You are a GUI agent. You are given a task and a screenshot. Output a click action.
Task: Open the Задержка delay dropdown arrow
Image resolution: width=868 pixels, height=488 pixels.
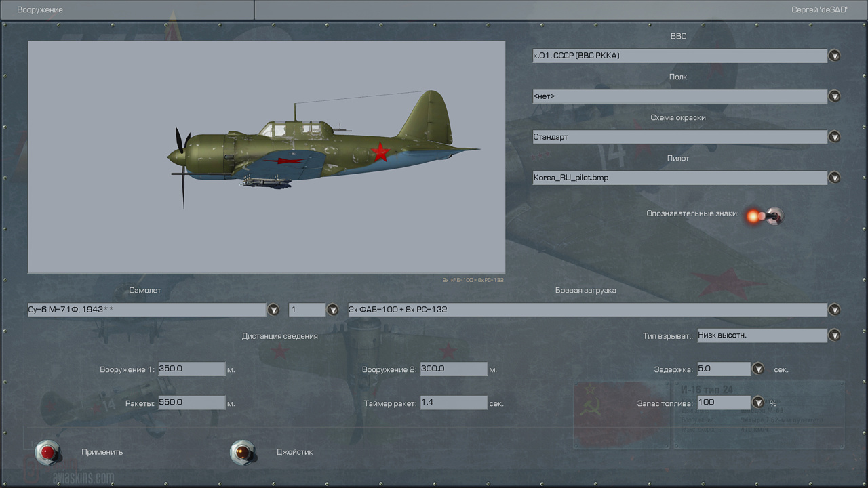(758, 369)
